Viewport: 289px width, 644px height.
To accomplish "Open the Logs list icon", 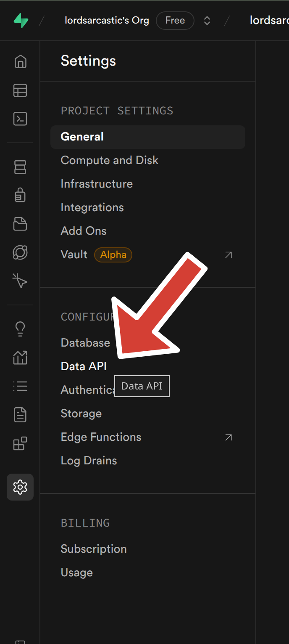I will [20, 387].
